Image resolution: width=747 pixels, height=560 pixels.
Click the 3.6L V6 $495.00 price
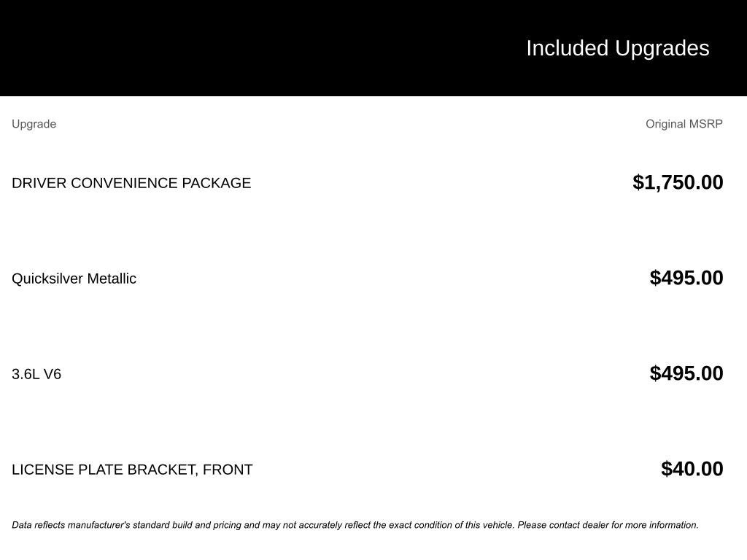pyautogui.click(x=686, y=373)
